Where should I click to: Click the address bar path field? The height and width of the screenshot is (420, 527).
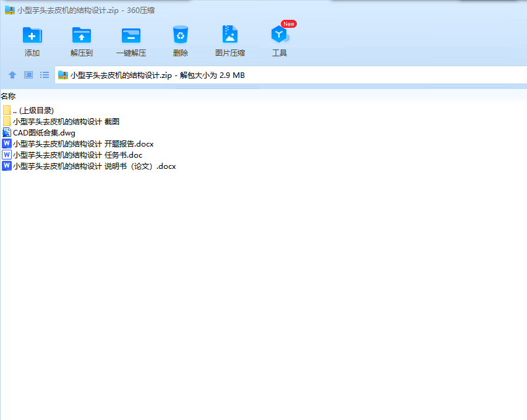click(x=291, y=75)
